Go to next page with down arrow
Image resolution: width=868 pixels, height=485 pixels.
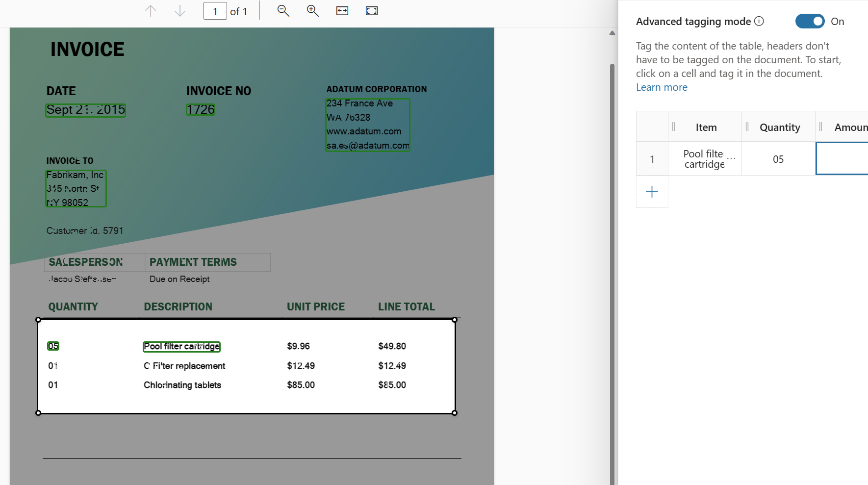180,11
